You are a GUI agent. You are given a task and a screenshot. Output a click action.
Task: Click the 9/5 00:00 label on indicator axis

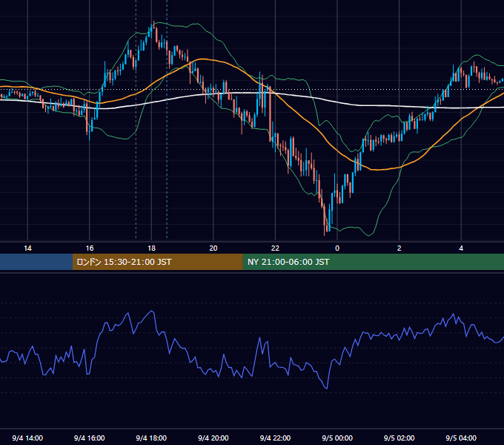point(337,438)
